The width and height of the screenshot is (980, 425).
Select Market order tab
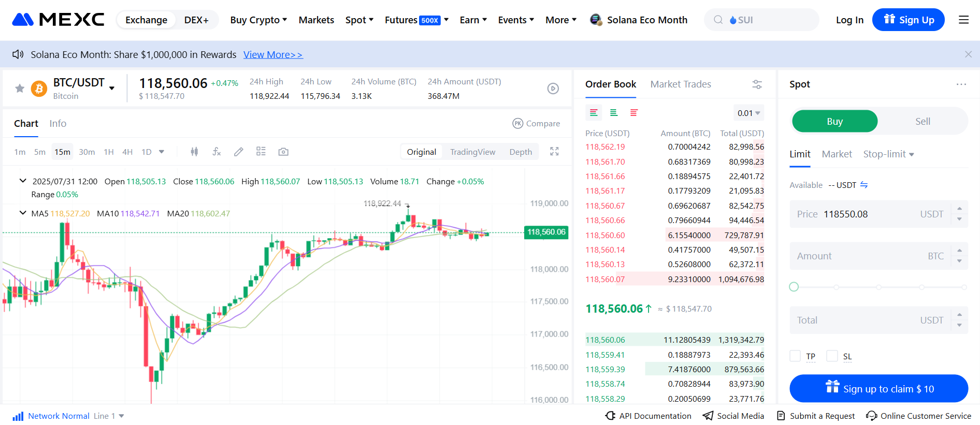837,154
